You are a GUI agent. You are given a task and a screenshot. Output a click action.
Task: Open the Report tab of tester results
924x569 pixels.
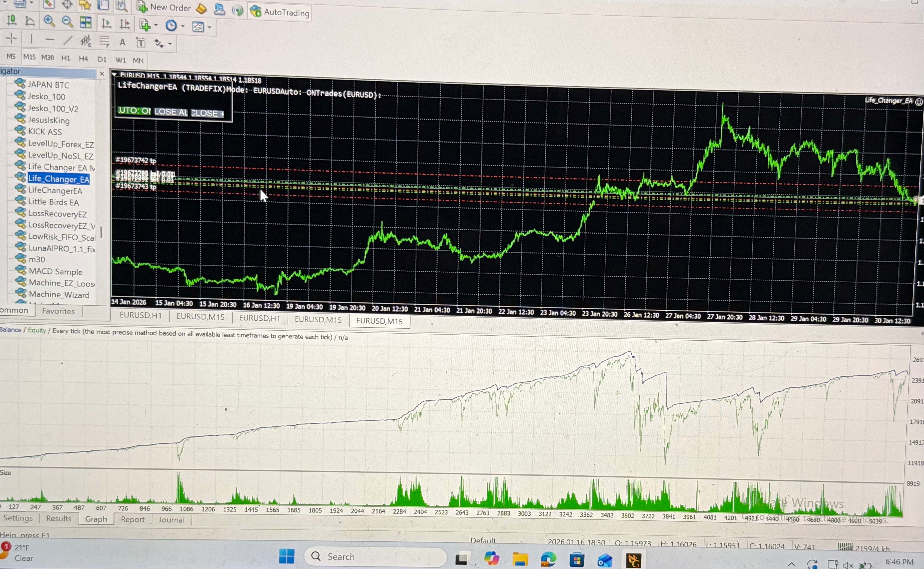click(x=133, y=519)
